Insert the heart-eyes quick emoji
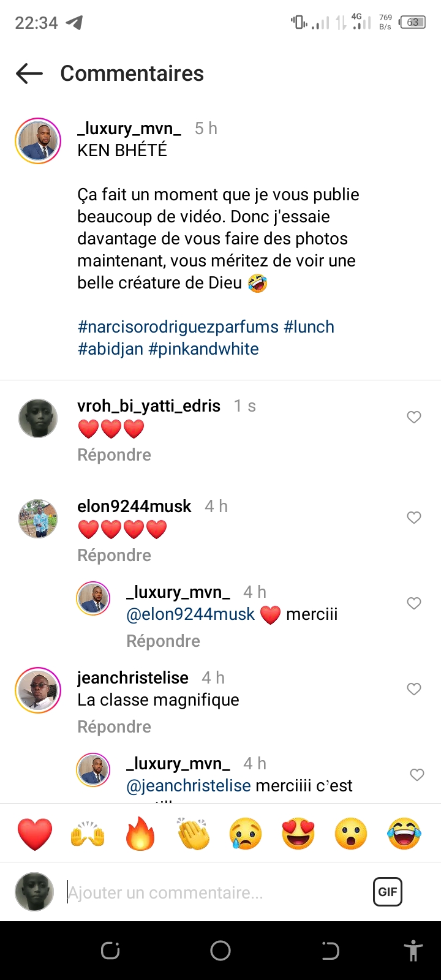Viewport: 441px width, 980px height. tap(298, 834)
